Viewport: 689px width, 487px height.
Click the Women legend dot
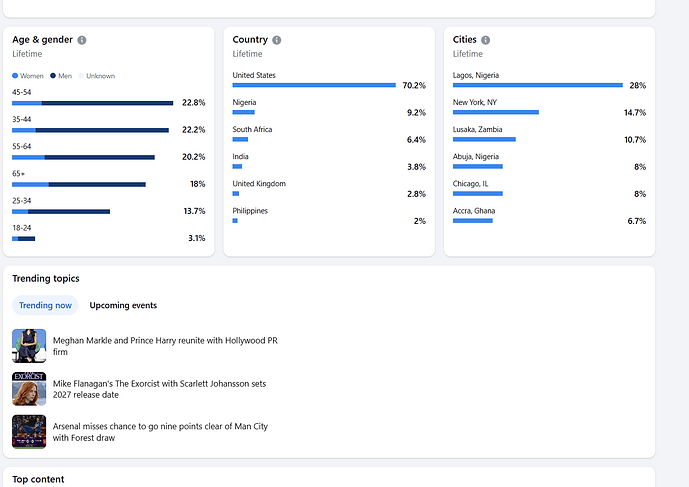pyautogui.click(x=15, y=76)
